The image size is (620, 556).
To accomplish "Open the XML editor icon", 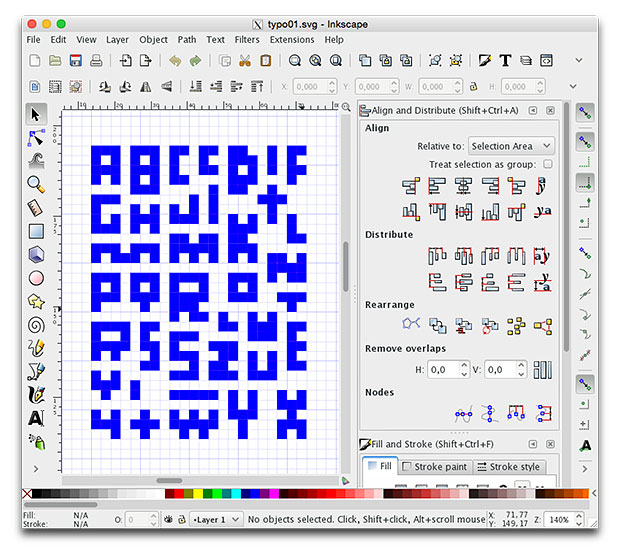I will point(546,61).
